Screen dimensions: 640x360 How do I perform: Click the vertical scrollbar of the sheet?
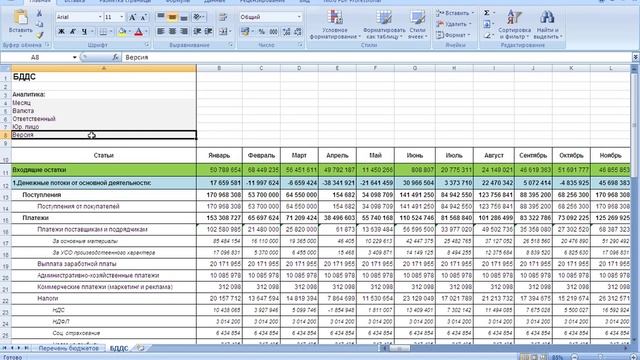click(x=634, y=204)
